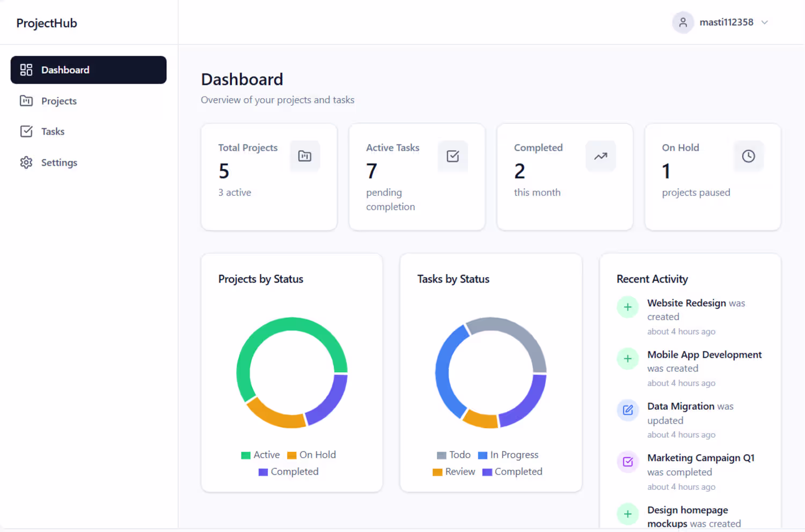The width and height of the screenshot is (805, 532).
Task: Click the user avatar icon
Action: click(683, 23)
